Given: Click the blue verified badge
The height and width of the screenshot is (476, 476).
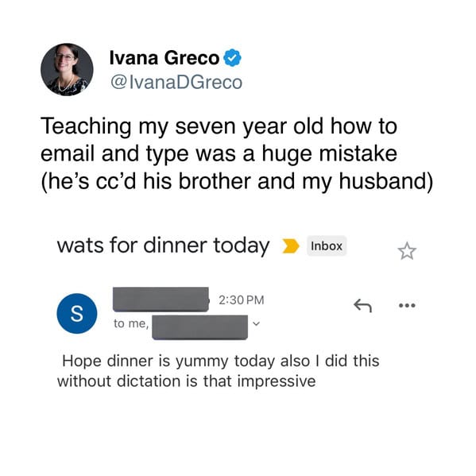Looking at the screenshot, I should 232,57.
